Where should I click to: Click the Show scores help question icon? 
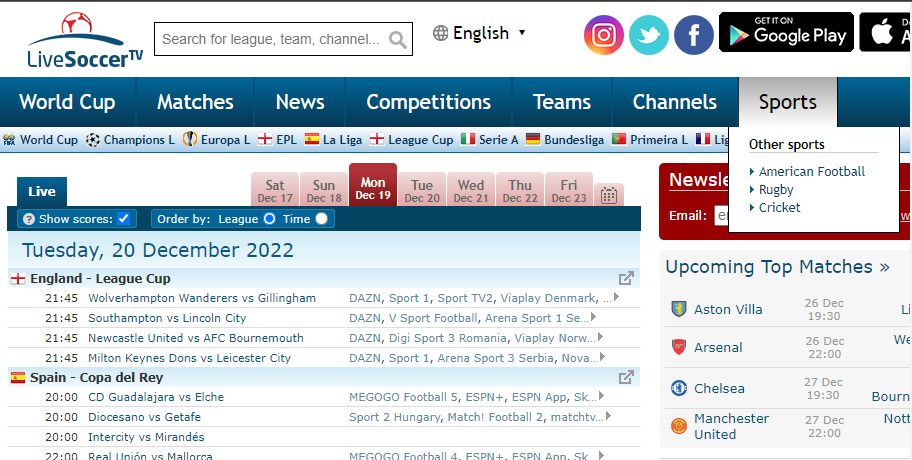click(29, 219)
